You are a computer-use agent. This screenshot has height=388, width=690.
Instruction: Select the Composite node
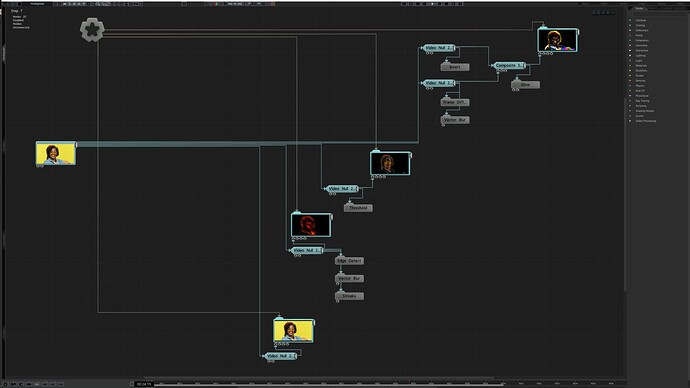point(509,65)
